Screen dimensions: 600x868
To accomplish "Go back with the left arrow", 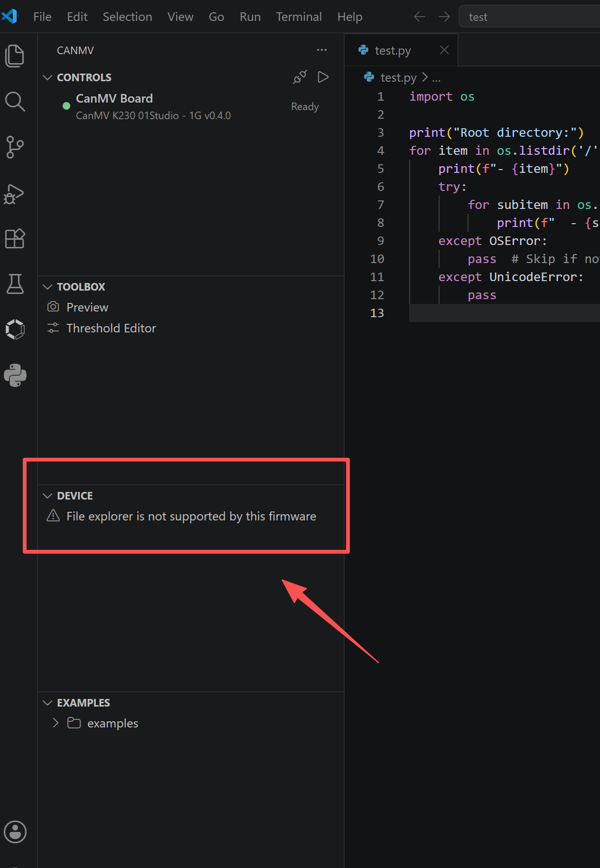I will [419, 17].
